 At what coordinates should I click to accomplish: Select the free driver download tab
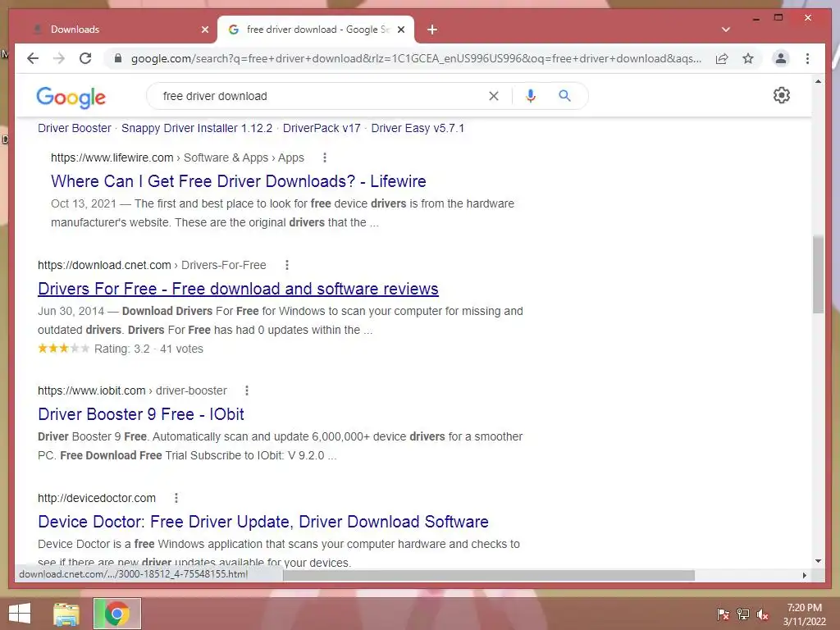[316, 30]
